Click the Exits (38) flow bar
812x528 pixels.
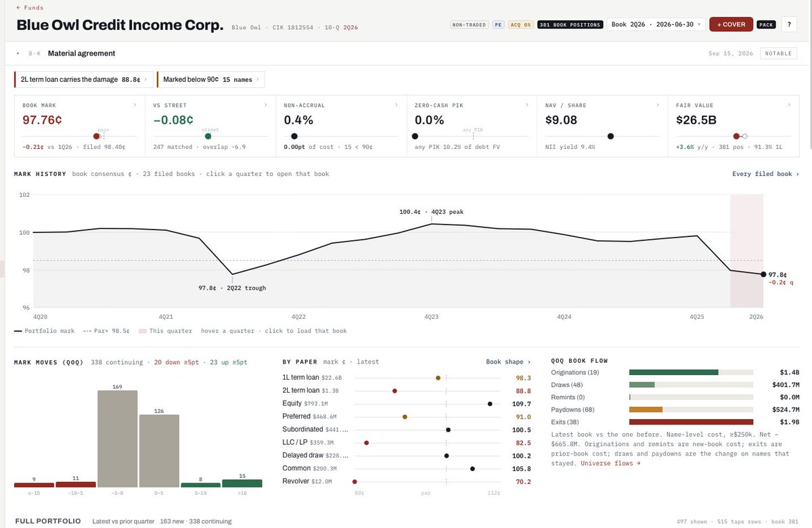coord(691,422)
